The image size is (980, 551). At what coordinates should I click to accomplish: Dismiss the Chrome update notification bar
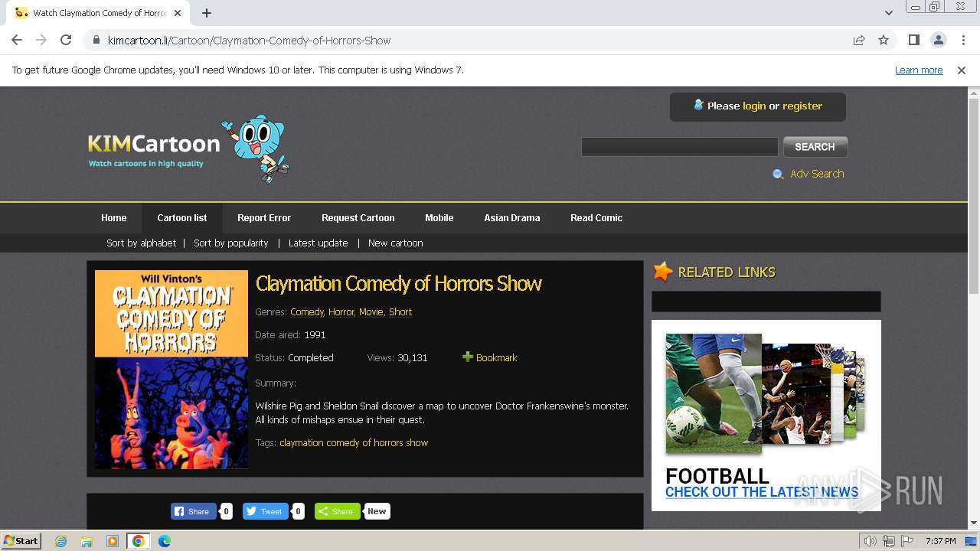click(x=962, y=70)
